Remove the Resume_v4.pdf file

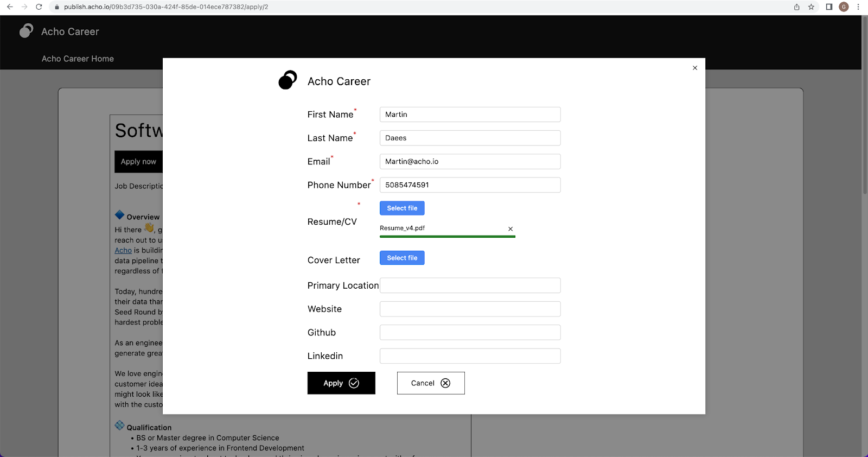click(x=510, y=229)
